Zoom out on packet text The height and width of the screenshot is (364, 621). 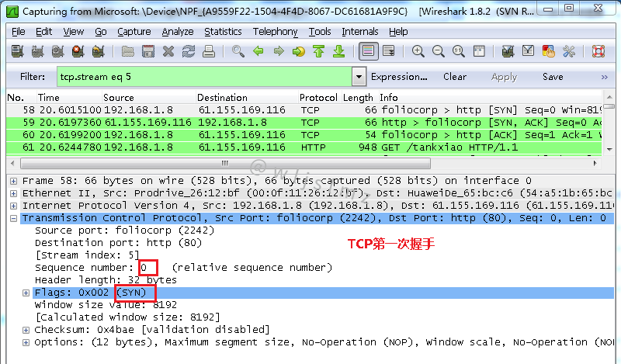[439, 51]
